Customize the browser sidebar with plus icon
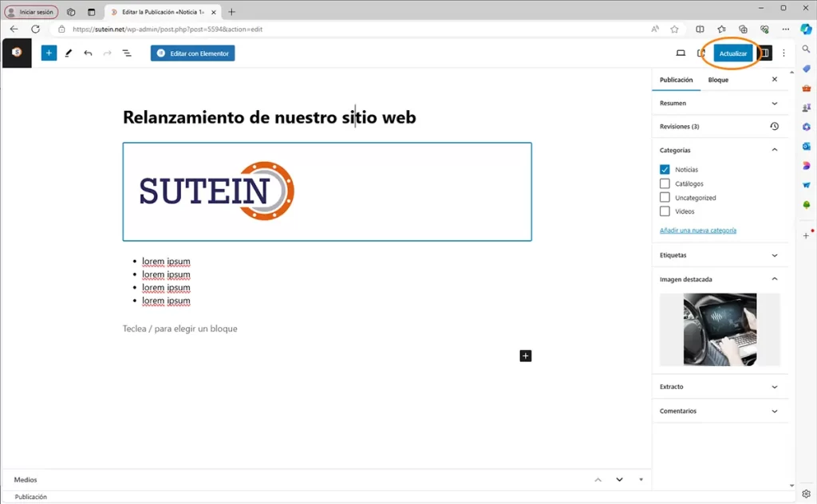817x504 pixels. [806, 236]
